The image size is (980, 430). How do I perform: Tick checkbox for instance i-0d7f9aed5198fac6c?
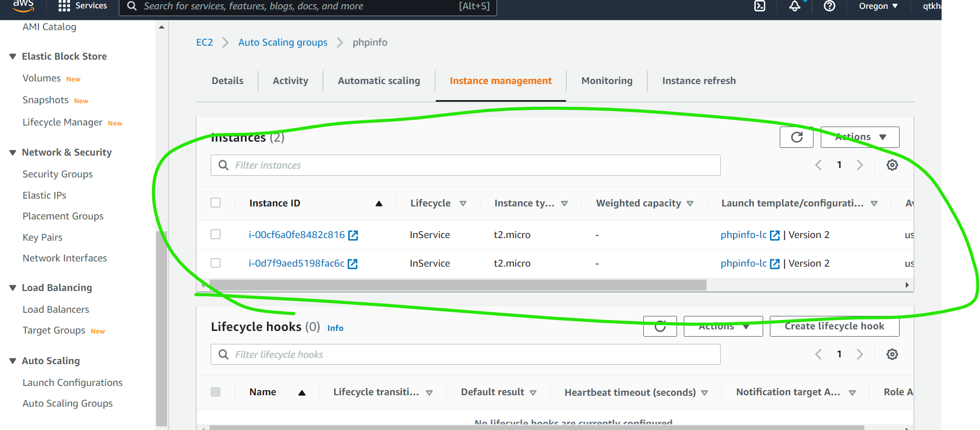point(216,263)
